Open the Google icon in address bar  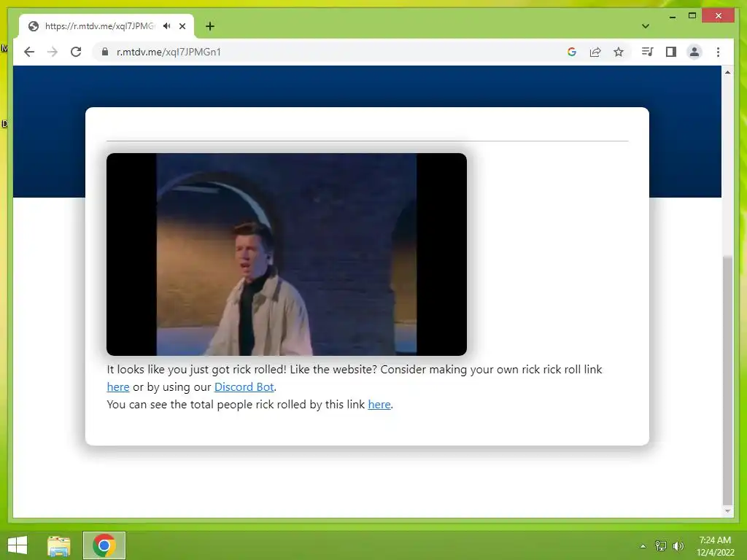[572, 52]
